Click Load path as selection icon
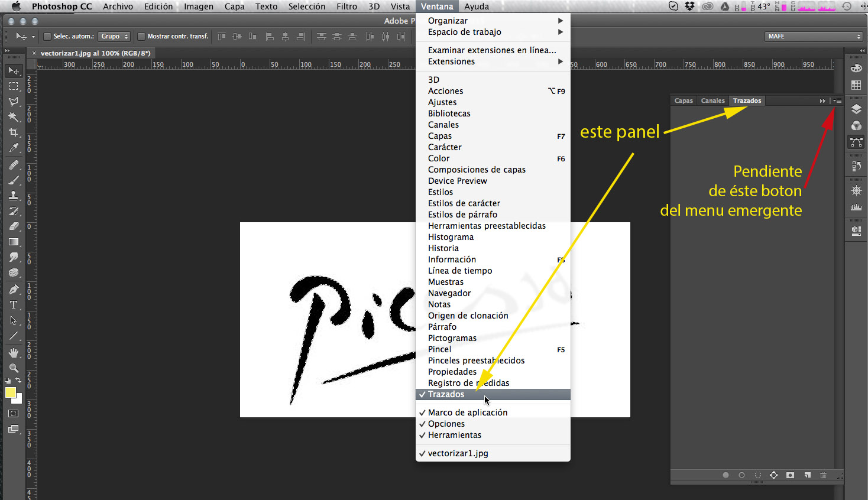 (x=757, y=475)
